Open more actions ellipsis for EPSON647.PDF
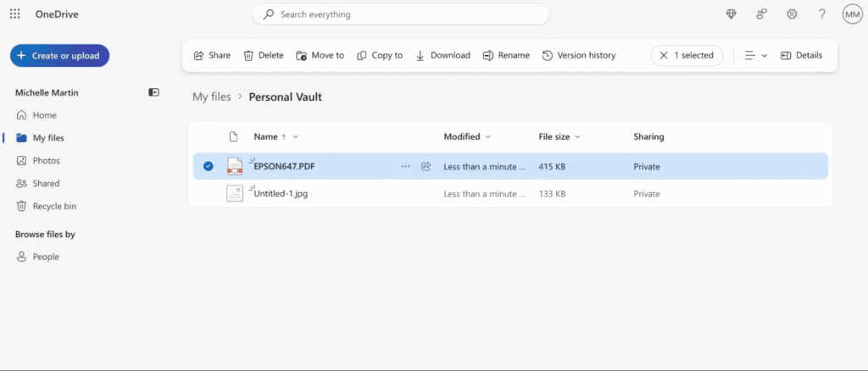Screen dimensions: 868x371 (x=406, y=167)
